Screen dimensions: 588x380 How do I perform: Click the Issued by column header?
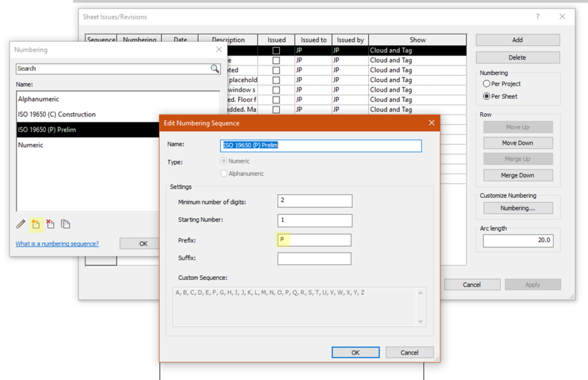pyautogui.click(x=350, y=40)
